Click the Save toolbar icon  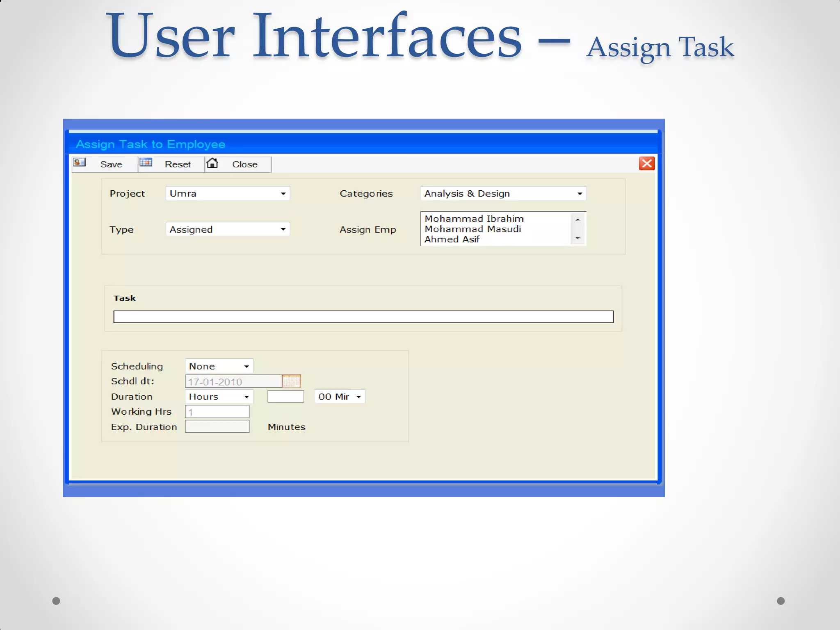click(79, 162)
